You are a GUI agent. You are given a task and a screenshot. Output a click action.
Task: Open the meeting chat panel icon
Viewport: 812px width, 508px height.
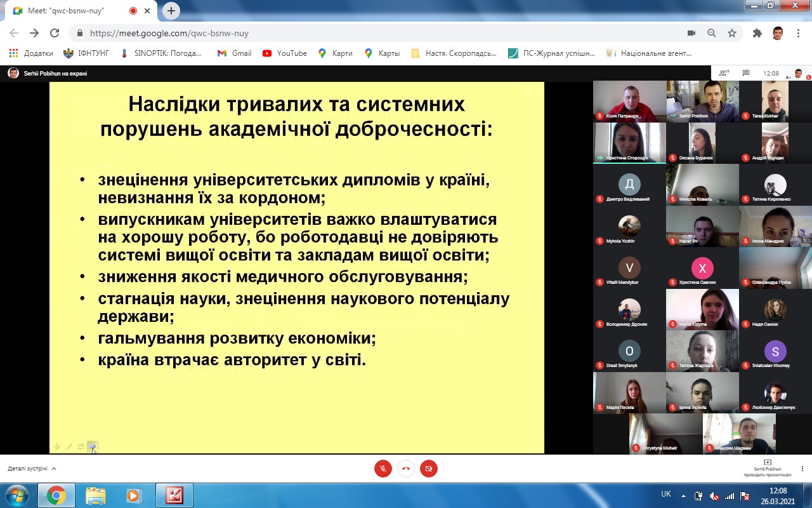point(746,73)
